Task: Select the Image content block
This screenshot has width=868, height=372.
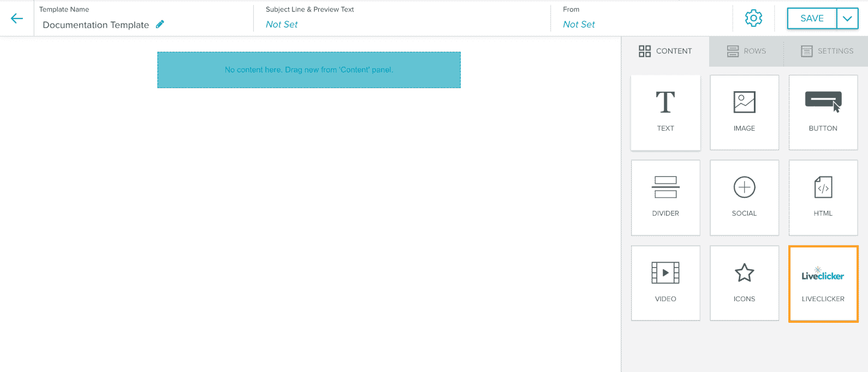Action: pyautogui.click(x=744, y=113)
